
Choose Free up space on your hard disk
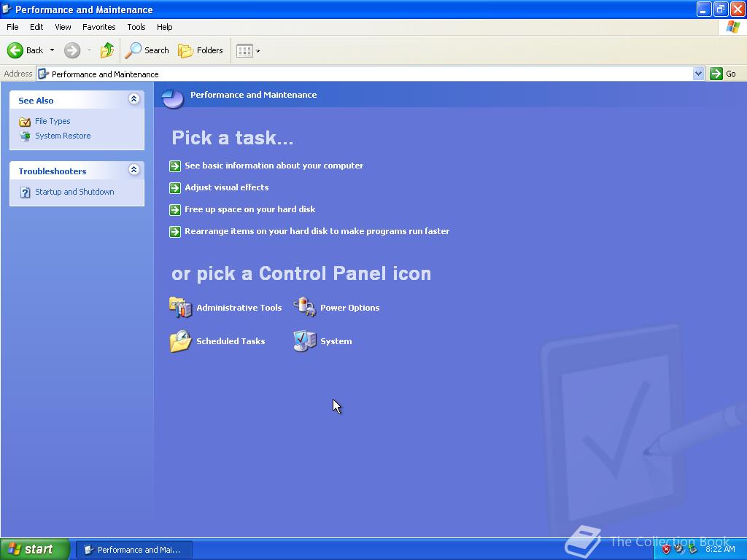[x=249, y=209]
